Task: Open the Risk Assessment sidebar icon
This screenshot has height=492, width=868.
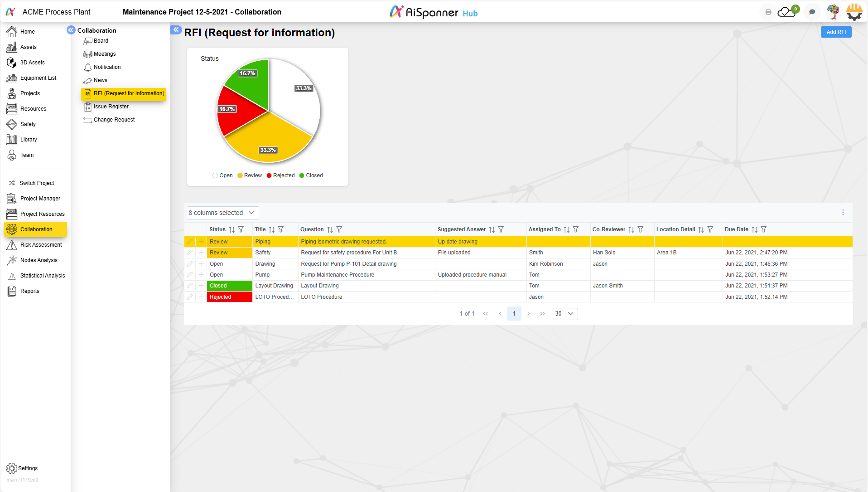Action: point(12,244)
